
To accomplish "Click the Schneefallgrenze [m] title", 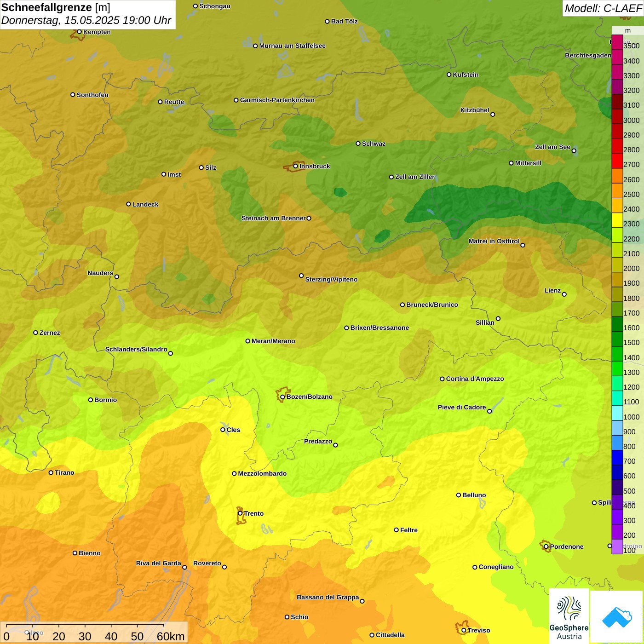I will tap(56, 7).
